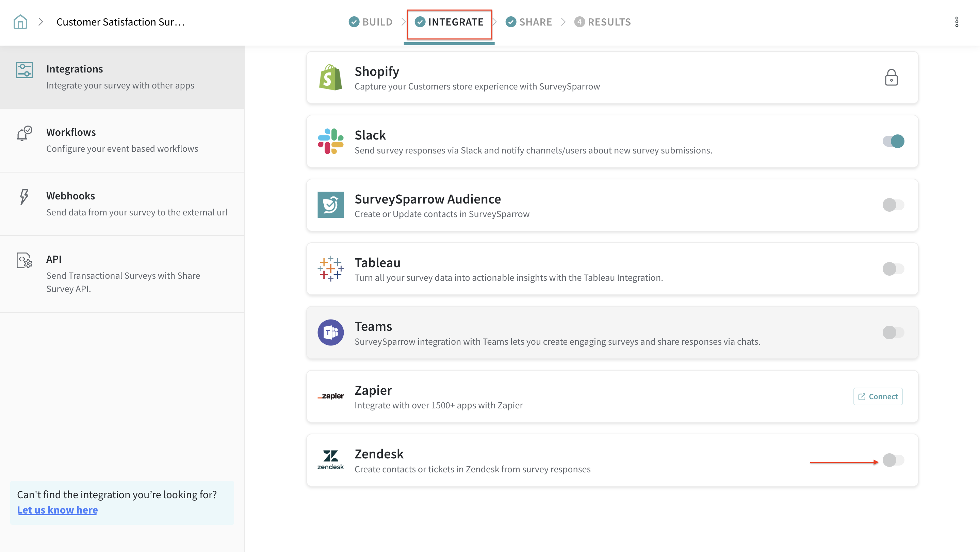Click the 'Let us know here' link

coord(58,510)
